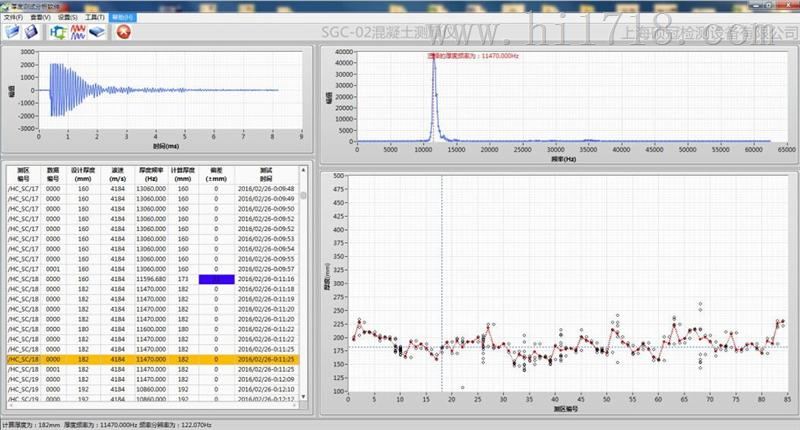Click the red circle X toolbar icon

tap(123, 32)
